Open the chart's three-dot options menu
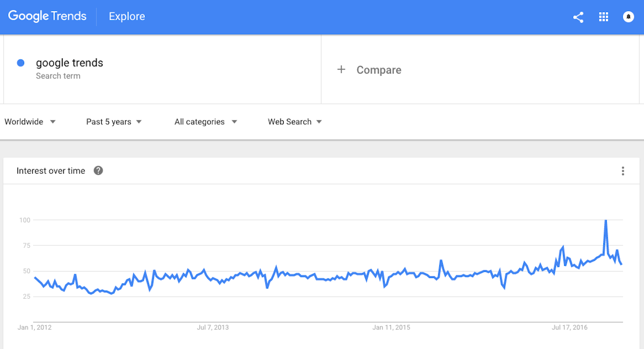This screenshot has height=349, width=644. pos(623,171)
